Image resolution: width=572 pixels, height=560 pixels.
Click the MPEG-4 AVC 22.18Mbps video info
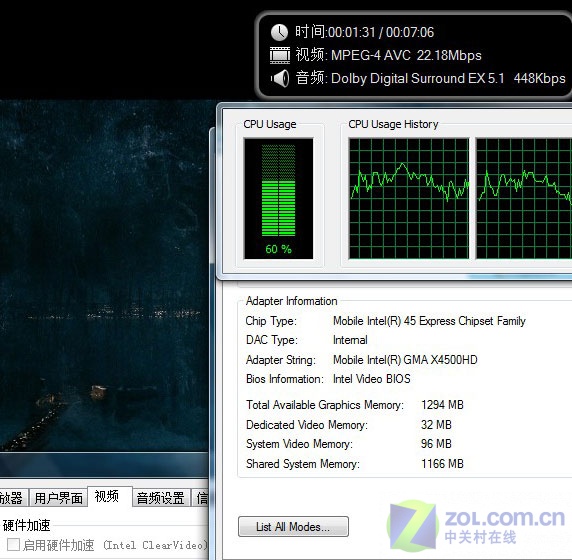pos(406,55)
